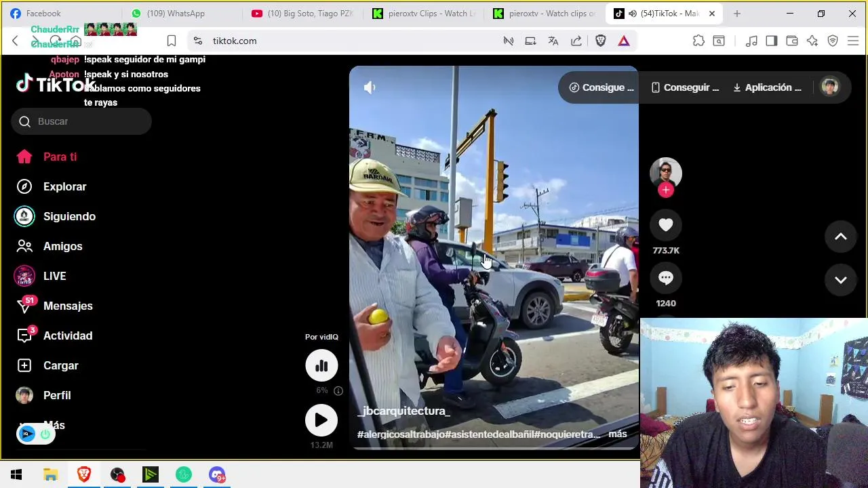The width and height of the screenshot is (868, 488).
Task: Like the video with the heart icon
Action: point(666,225)
